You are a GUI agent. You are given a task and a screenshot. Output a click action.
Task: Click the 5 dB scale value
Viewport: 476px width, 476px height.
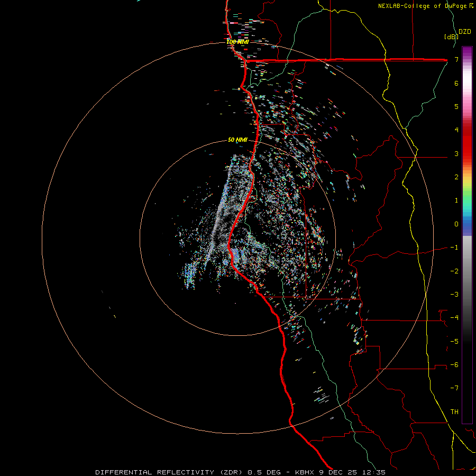point(456,106)
